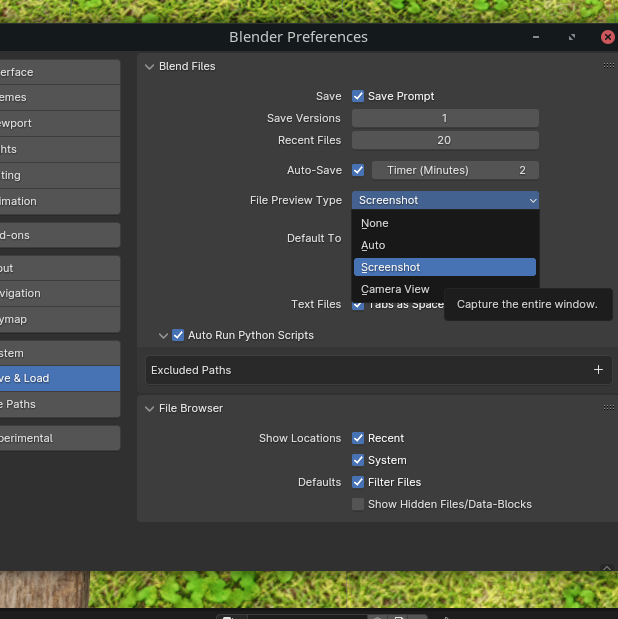This screenshot has height=619, width=618.
Task: Click the Recent Files value field
Action: point(445,140)
